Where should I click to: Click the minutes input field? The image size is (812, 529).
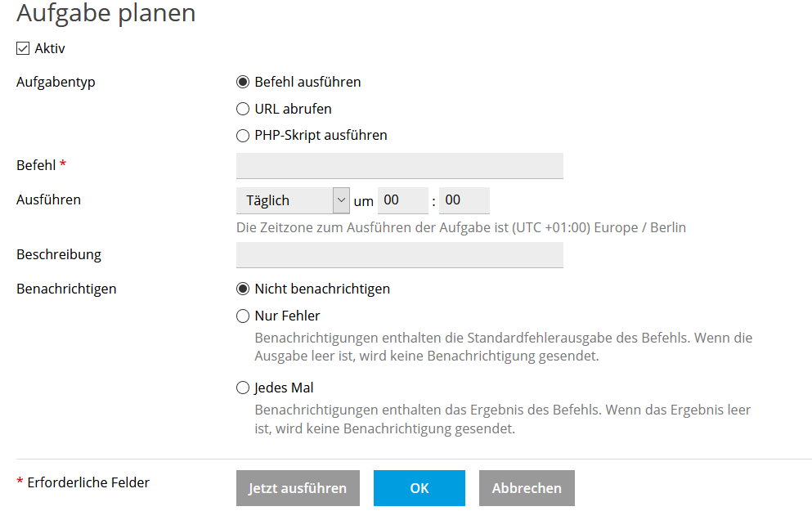tap(464, 200)
